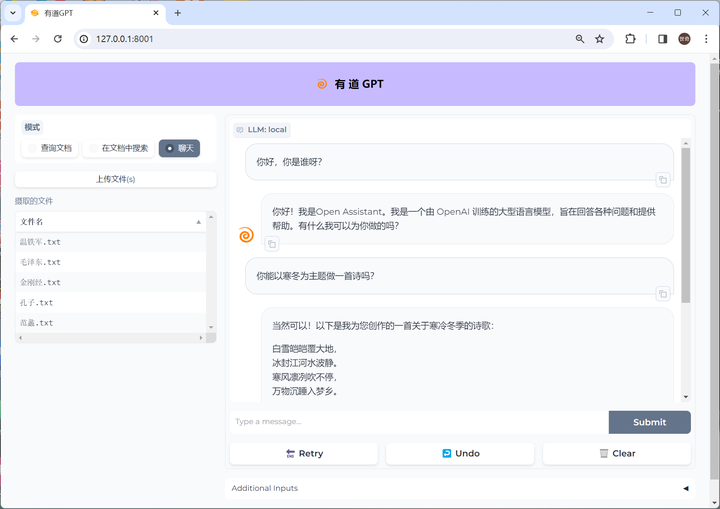720x509 pixels.
Task: Click file list scroll down arrow
Action: coord(211,327)
